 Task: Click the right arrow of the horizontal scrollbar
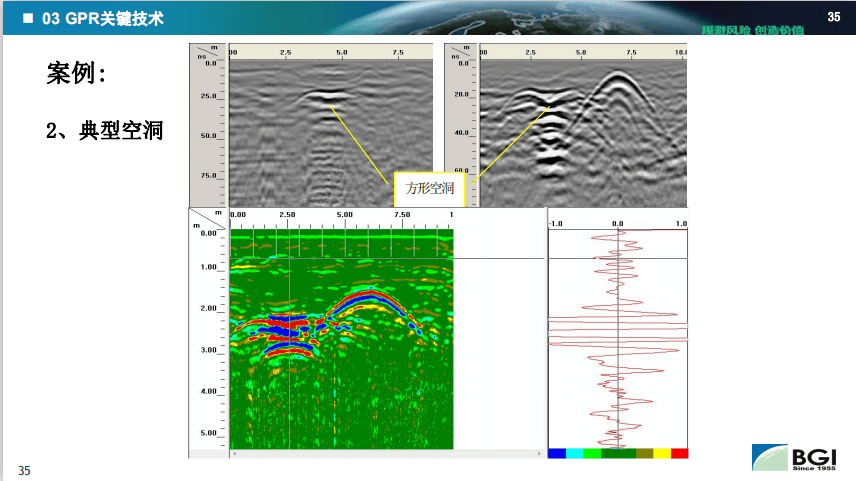(539, 453)
